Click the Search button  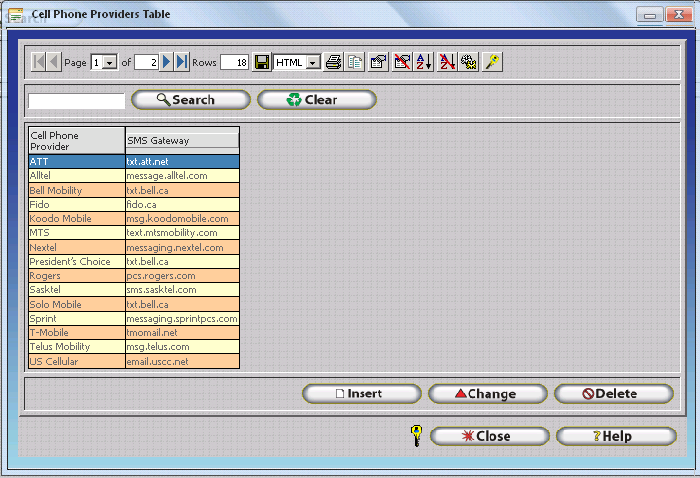[190, 100]
